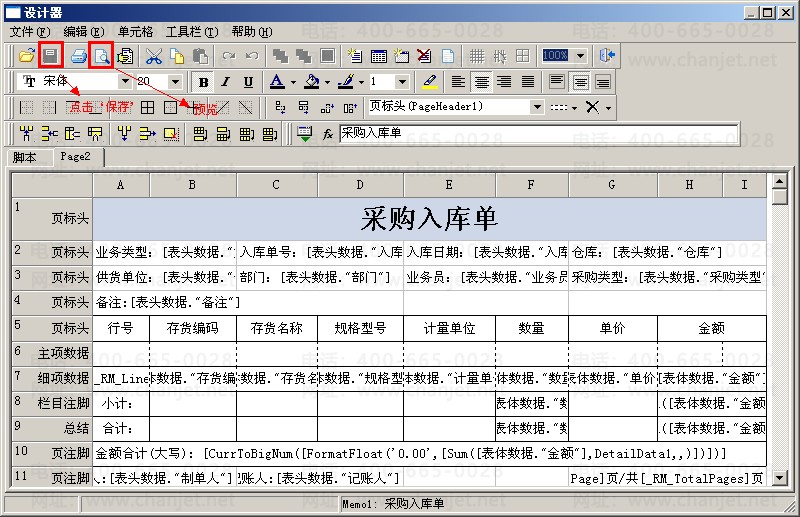Viewport: 800px width, 517px height.
Task: Click line color pen swatch
Action: click(x=345, y=82)
